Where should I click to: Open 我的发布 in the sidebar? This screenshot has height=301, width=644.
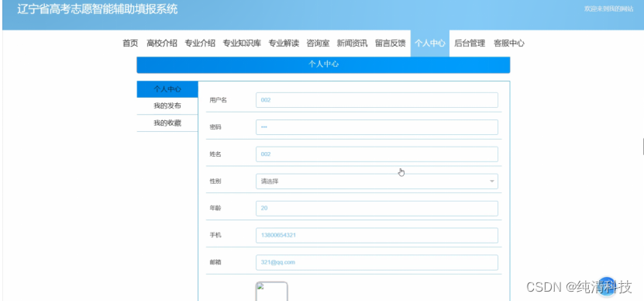pos(167,106)
